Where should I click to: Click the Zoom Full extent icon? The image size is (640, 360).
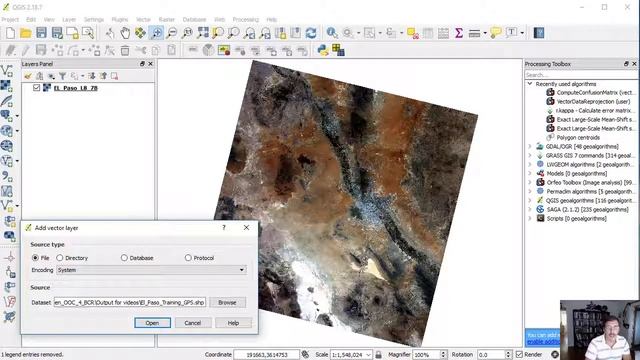point(203,33)
